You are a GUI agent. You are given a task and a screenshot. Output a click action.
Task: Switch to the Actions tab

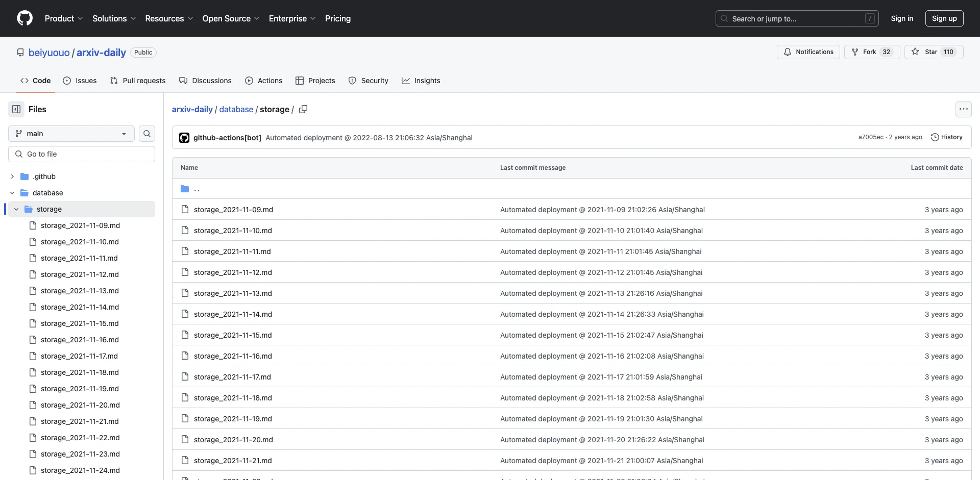(x=263, y=81)
